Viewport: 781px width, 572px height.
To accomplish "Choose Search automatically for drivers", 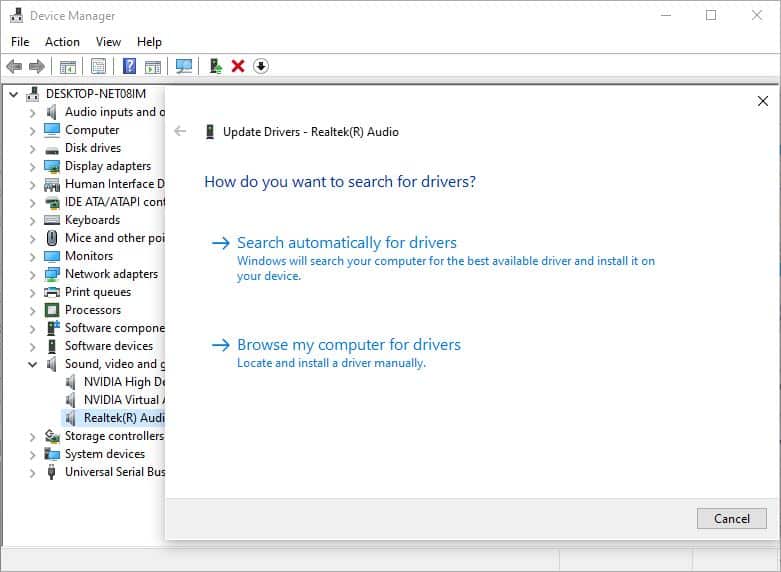I will (x=346, y=243).
